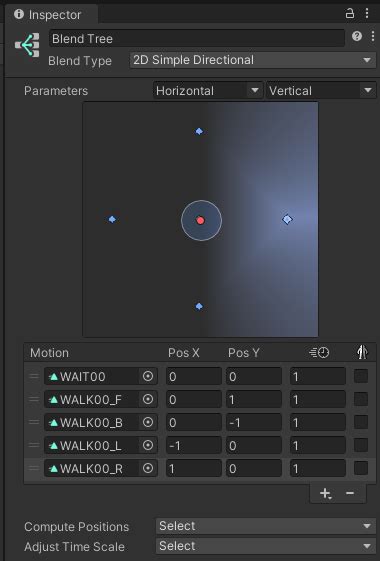Select the Inspector tab

point(48,15)
